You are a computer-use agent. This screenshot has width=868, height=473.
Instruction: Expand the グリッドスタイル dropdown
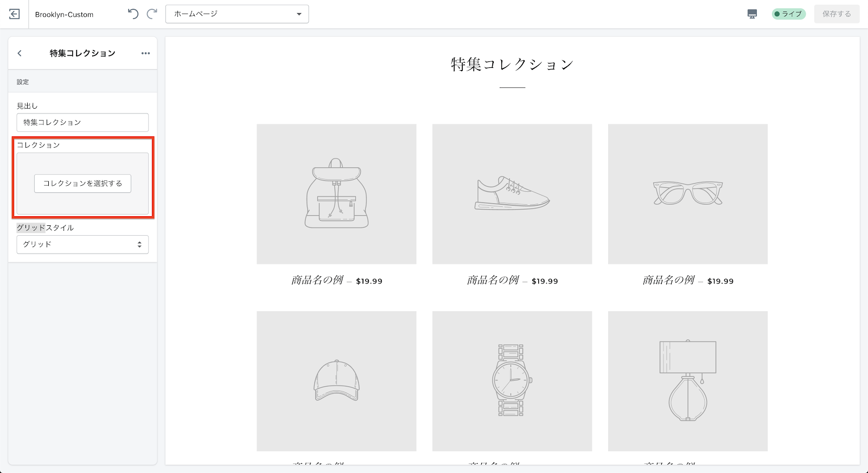pyautogui.click(x=82, y=244)
